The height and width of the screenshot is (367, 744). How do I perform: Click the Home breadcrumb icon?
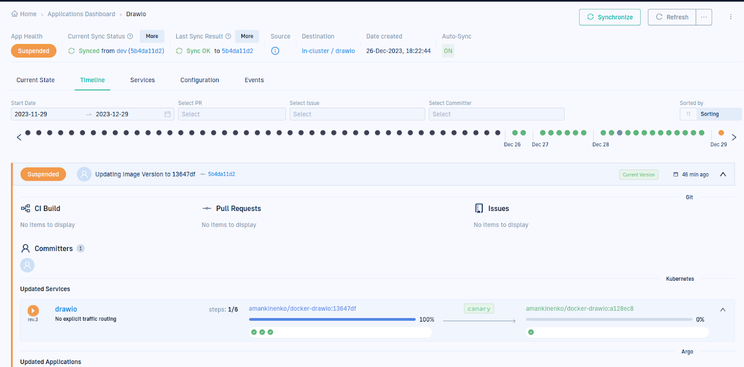[x=15, y=14]
